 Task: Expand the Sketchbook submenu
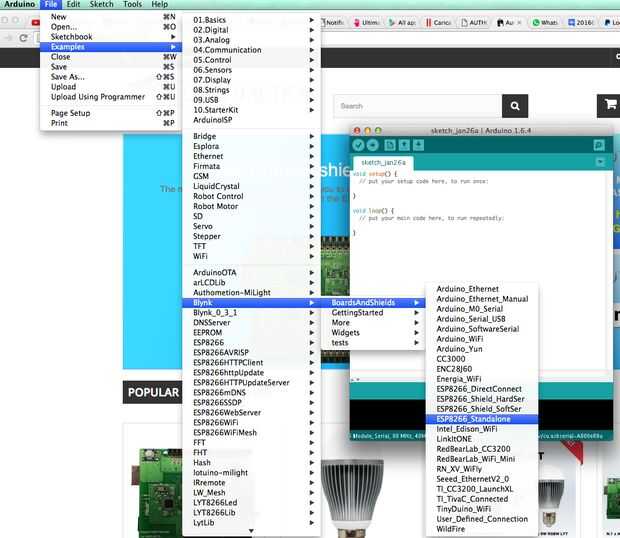coord(111,37)
